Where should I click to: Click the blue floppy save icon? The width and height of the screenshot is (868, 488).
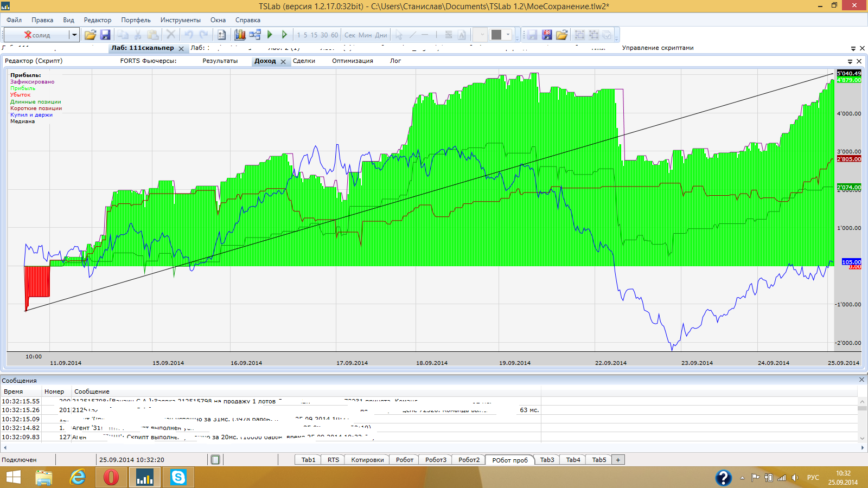[105, 35]
